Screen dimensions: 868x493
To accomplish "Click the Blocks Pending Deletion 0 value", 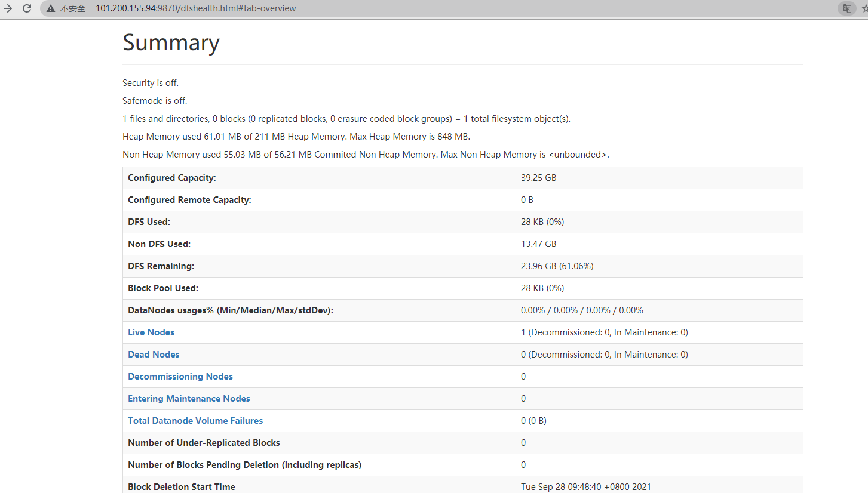I will click(523, 465).
